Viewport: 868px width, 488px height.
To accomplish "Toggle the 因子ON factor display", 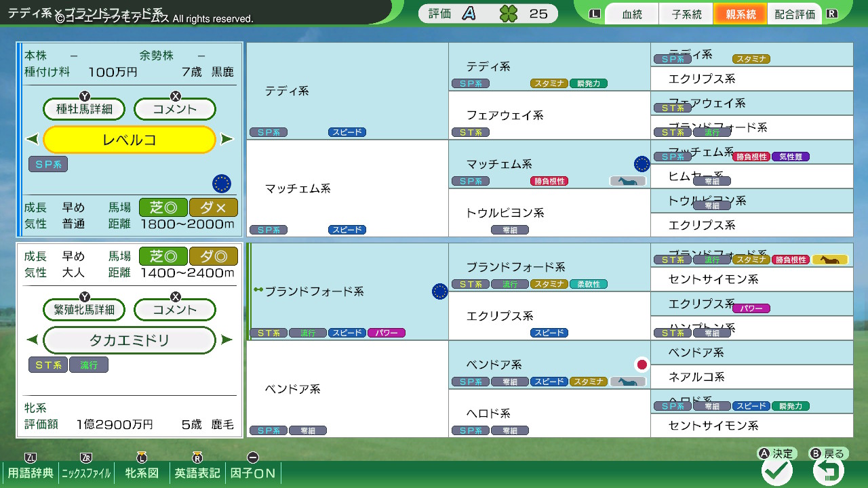I will click(x=253, y=473).
